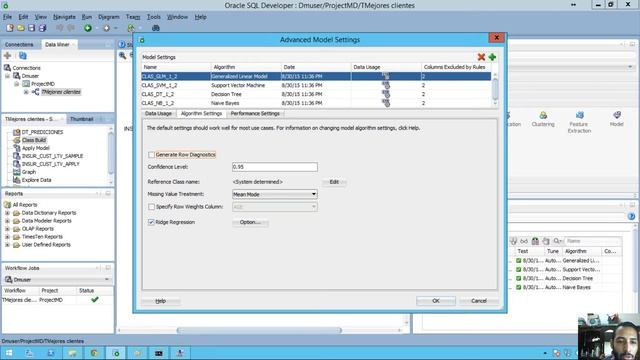Select Class Build in the structure tree

pyautogui.click(x=34, y=140)
